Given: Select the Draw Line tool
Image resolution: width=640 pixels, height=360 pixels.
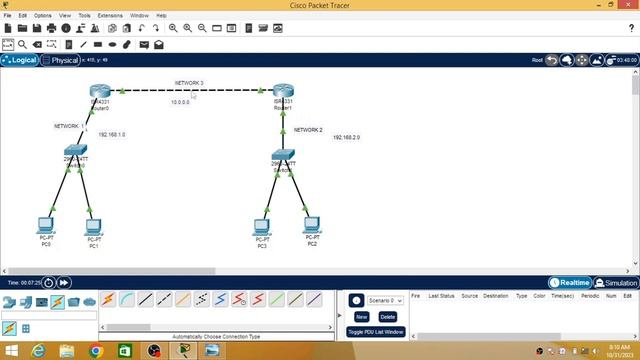Looking at the screenshot, I should 83,44.
